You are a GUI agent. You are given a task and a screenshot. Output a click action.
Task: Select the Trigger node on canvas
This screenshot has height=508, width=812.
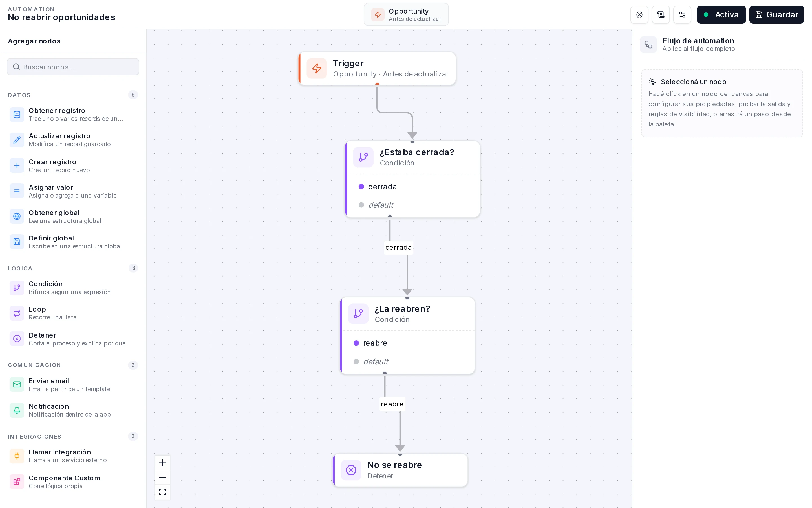point(377,69)
